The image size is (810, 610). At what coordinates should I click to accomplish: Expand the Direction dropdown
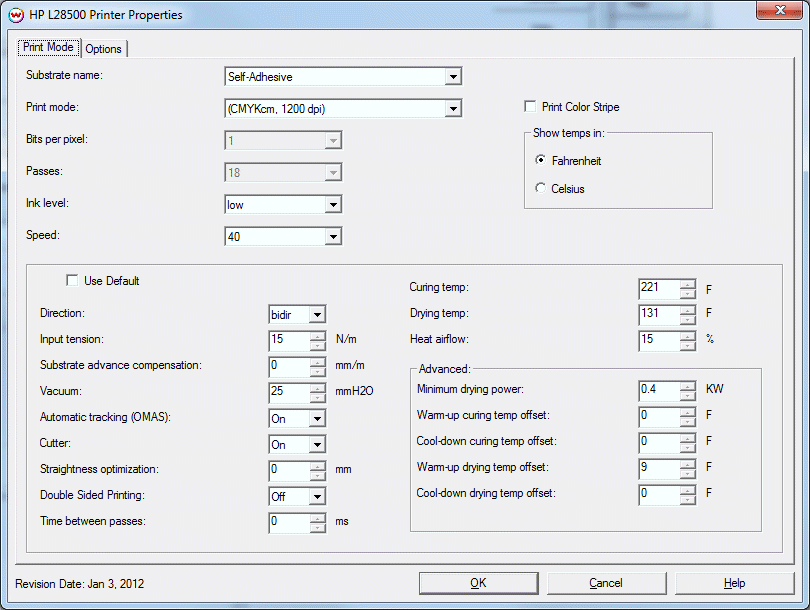pyautogui.click(x=317, y=314)
